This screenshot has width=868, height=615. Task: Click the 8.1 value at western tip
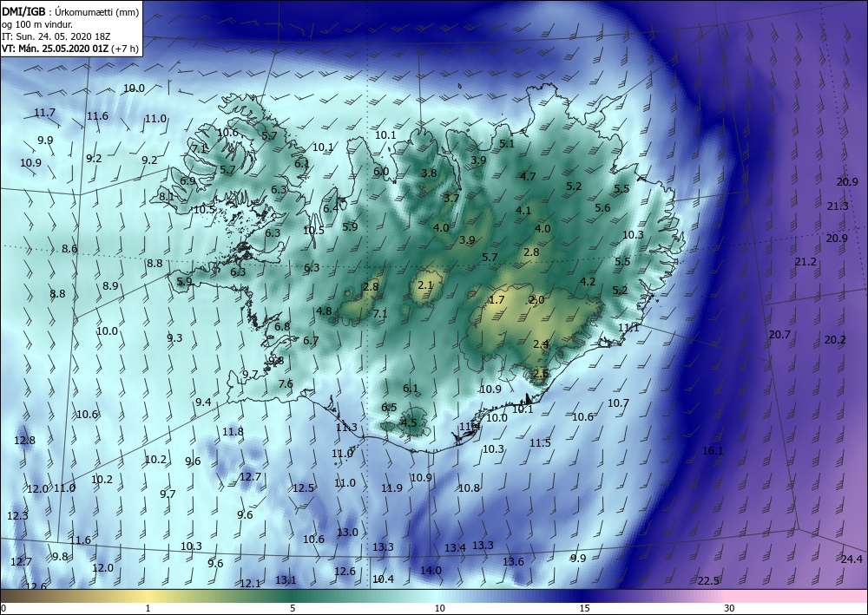(x=167, y=196)
